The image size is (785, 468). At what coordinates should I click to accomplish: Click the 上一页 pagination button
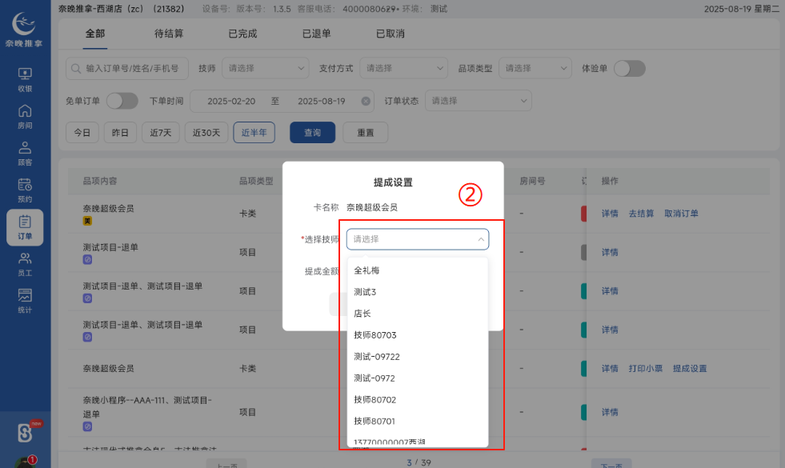(227, 464)
